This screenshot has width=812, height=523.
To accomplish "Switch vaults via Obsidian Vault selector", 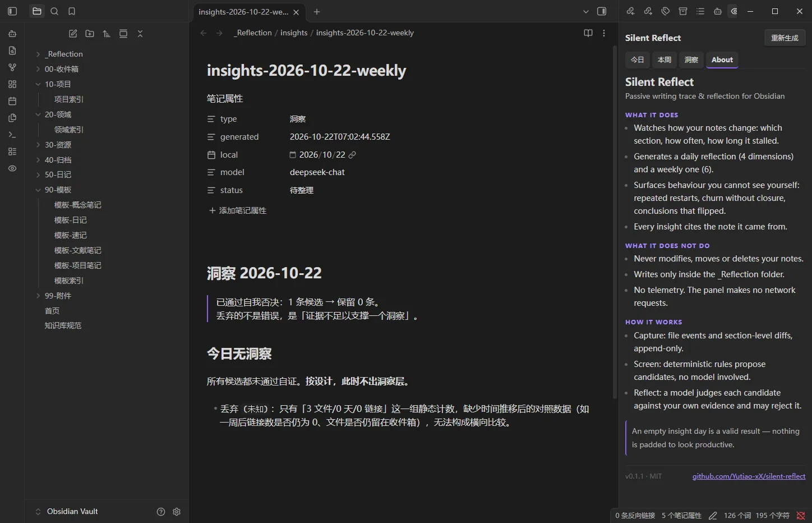I will point(66,511).
